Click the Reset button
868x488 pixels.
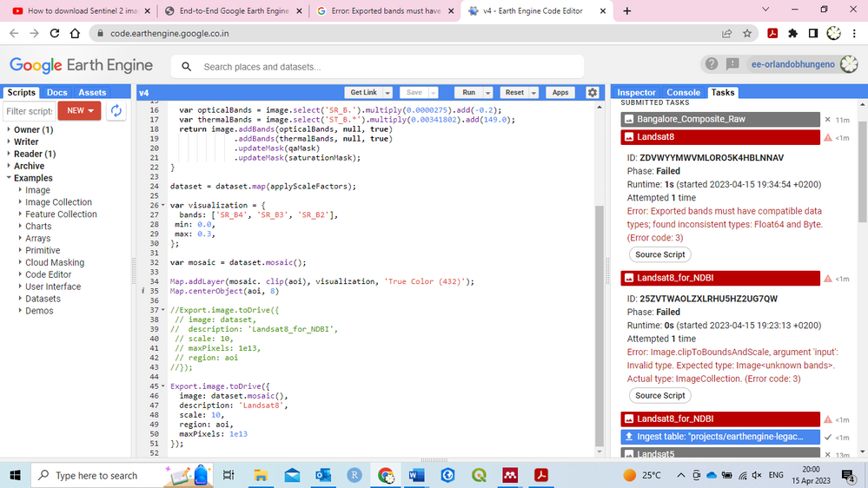(514, 93)
